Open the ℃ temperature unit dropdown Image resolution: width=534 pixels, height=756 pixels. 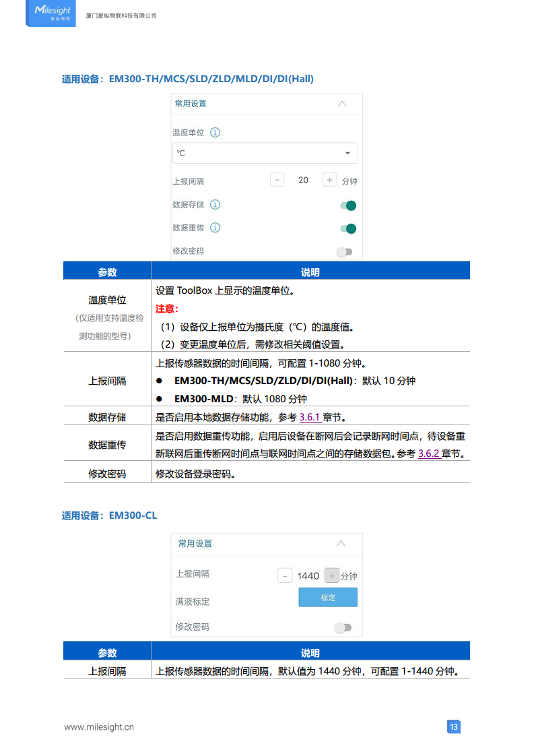point(265,154)
